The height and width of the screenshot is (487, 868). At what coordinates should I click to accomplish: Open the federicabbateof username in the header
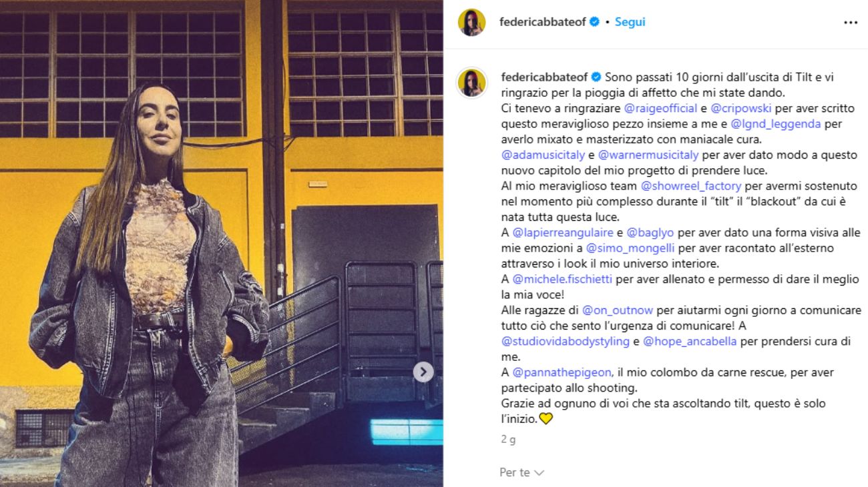[542, 22]
